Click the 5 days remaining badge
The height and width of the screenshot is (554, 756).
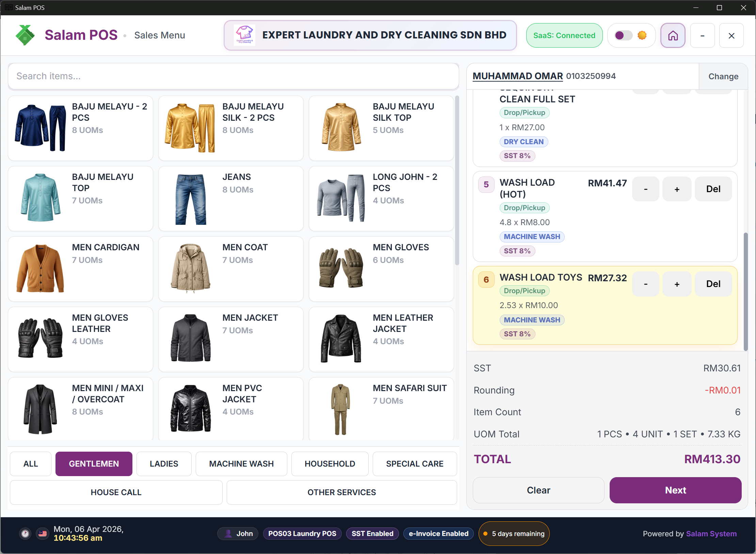514,534
